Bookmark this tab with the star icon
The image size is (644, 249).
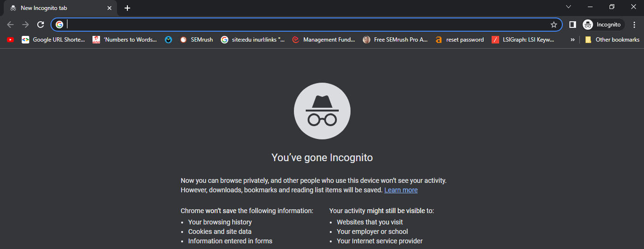click(x=554, y=25)
